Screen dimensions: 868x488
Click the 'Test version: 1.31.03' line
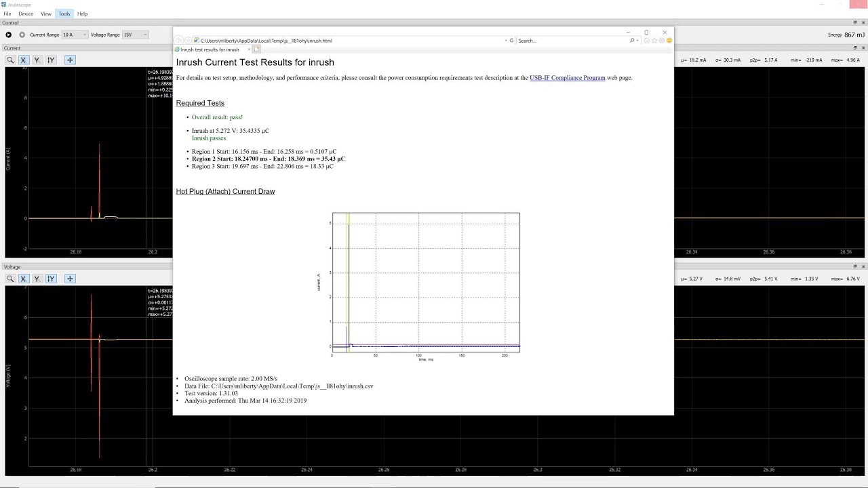(211, 393)
